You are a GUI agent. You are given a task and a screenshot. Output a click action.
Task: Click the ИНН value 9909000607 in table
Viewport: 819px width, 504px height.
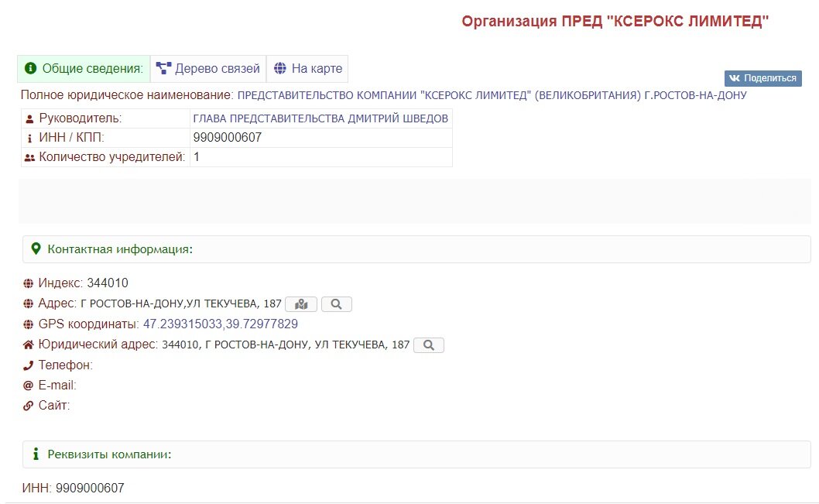tap(228, 138)
